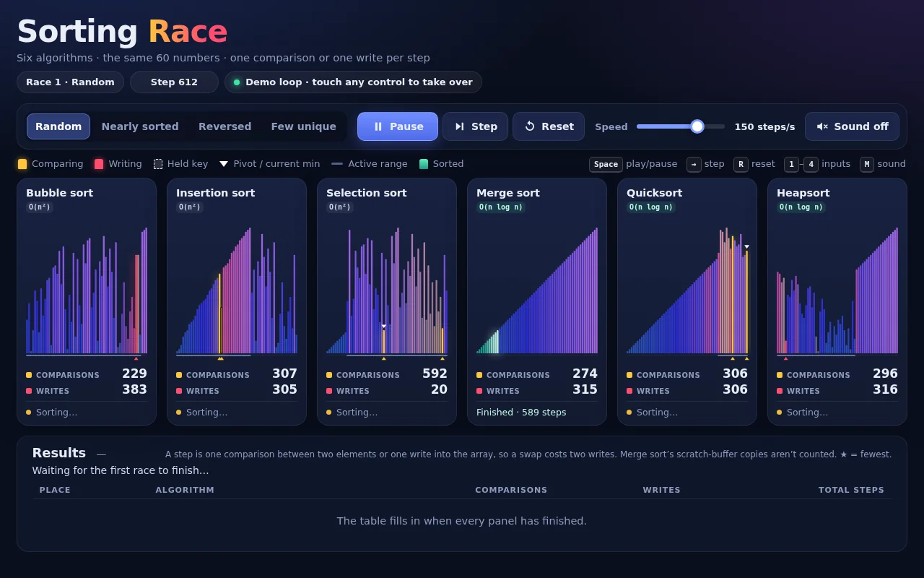Screen dimensions: 924x578
Task: Click the Step 612 counter pill
Action: coord(174,82)
